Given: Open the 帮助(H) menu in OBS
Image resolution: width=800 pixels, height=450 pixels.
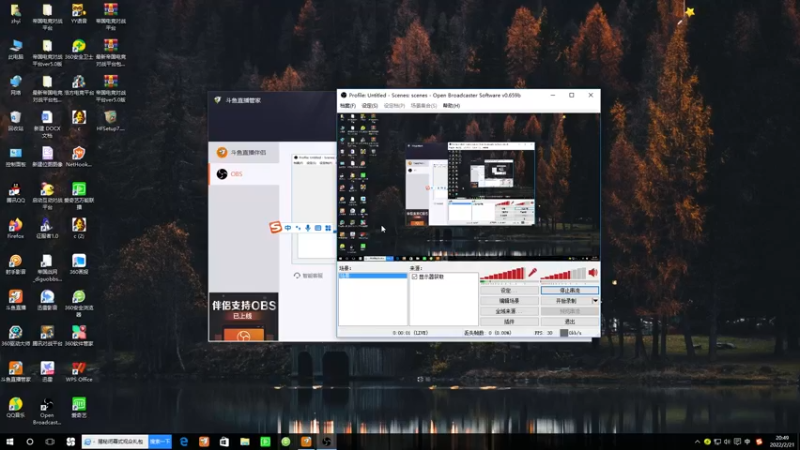Looking at the screenshot, I should point(451,106).
